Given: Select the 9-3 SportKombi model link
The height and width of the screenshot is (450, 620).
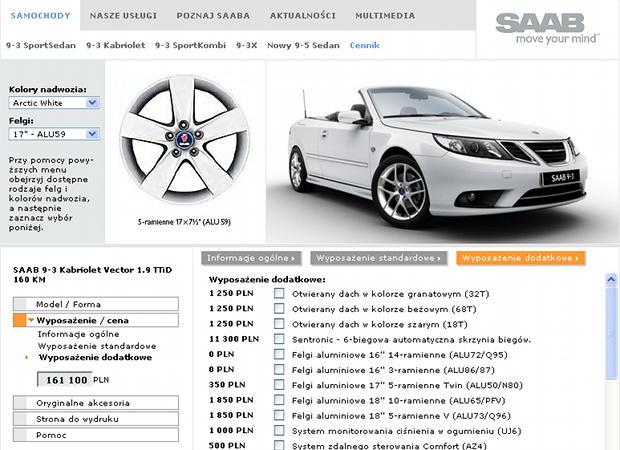Looking at the screenshot, I should tap(191, 45).
